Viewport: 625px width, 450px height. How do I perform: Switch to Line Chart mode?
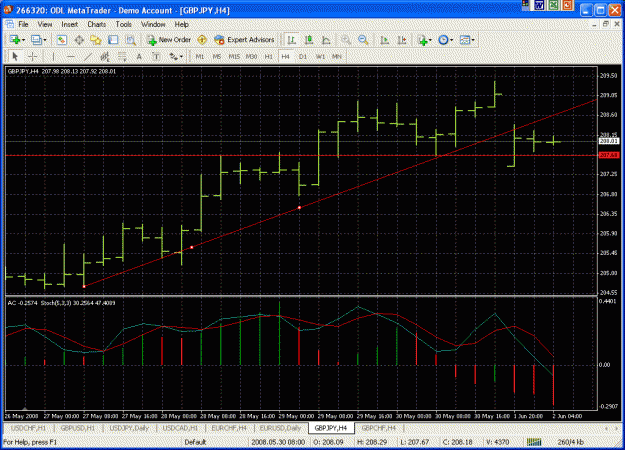326,40
